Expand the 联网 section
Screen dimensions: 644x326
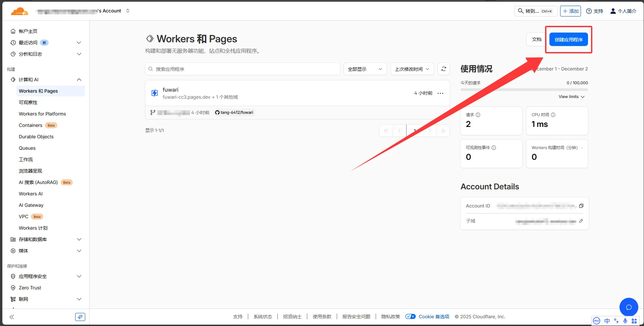tap(79, 299)
